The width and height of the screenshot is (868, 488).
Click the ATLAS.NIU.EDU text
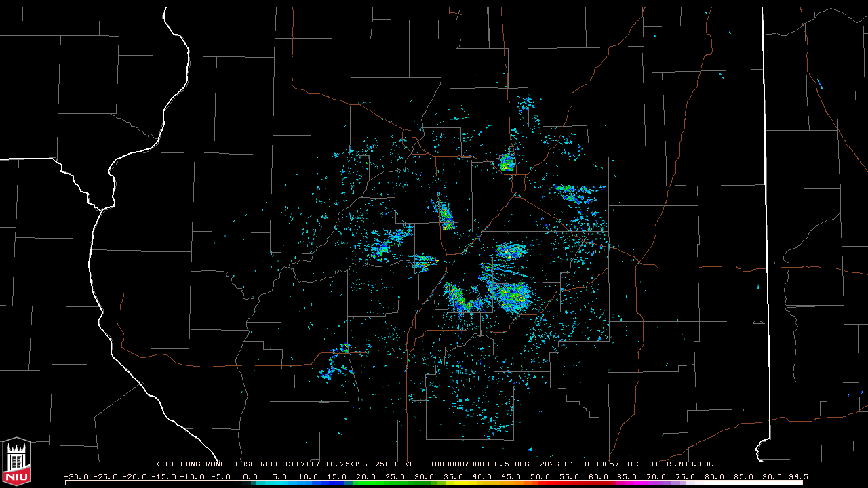point(682,464)
